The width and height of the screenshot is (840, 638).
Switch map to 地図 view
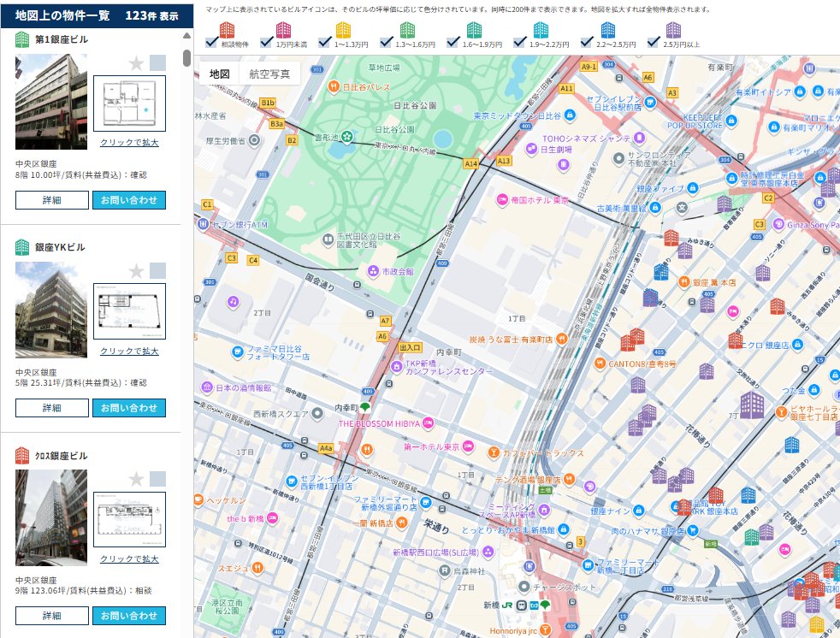coord(220,74)
